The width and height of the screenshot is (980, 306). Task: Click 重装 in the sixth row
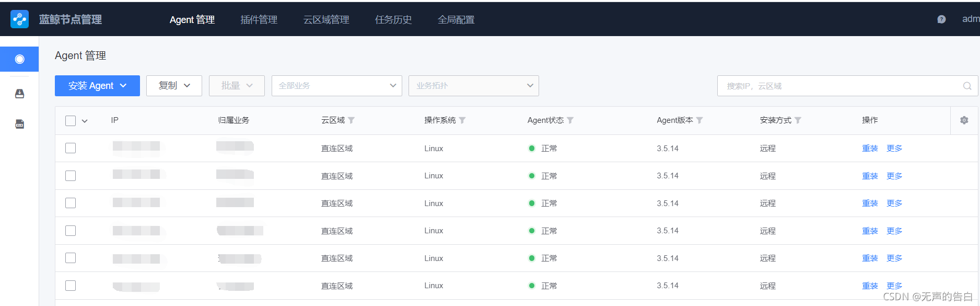click(x=870, y=286)
